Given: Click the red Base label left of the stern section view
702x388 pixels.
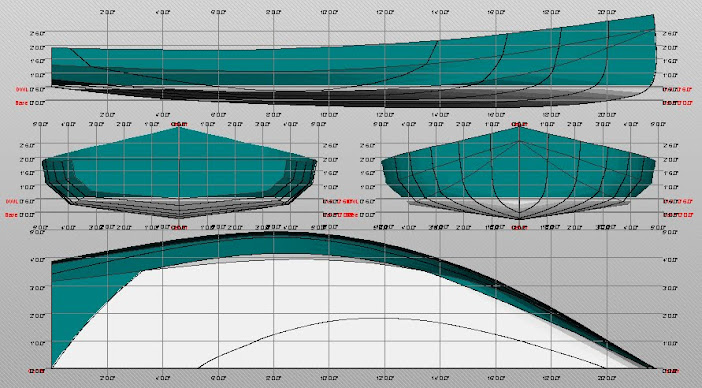Looking at the screenshot, I should (x=11, y=216).
